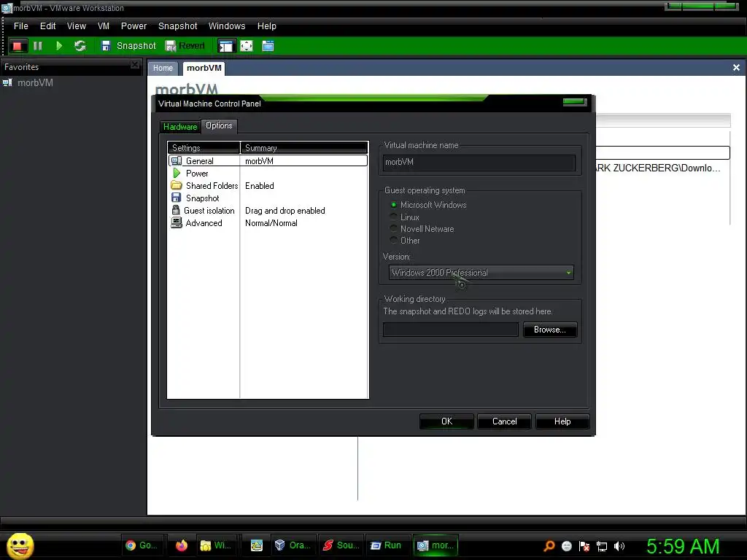Click the Snapshot toolbar button
This screenshot has height=560, width=747.
coord(128,46)
